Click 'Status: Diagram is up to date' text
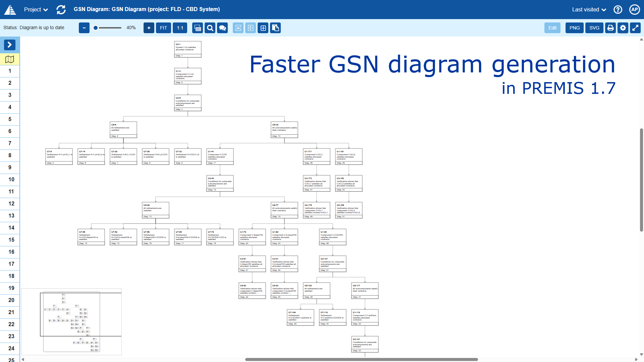The width and height of the screenshot is (644, 362). [34, 28]
